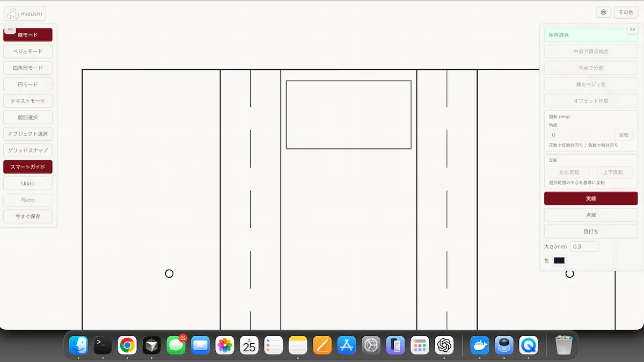Click the Undo button

28,184
